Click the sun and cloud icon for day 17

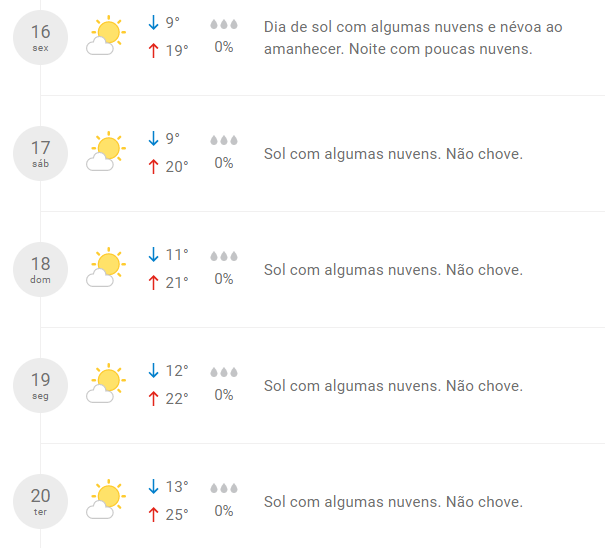(106, 151)
